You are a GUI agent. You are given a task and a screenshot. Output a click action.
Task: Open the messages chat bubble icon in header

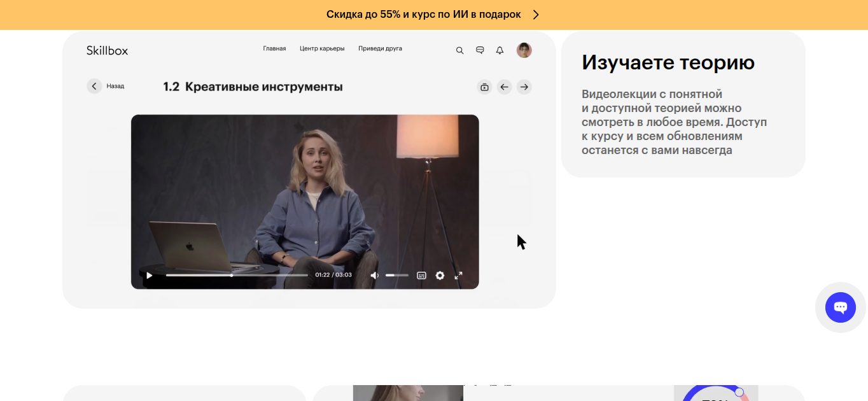[480, 50]
